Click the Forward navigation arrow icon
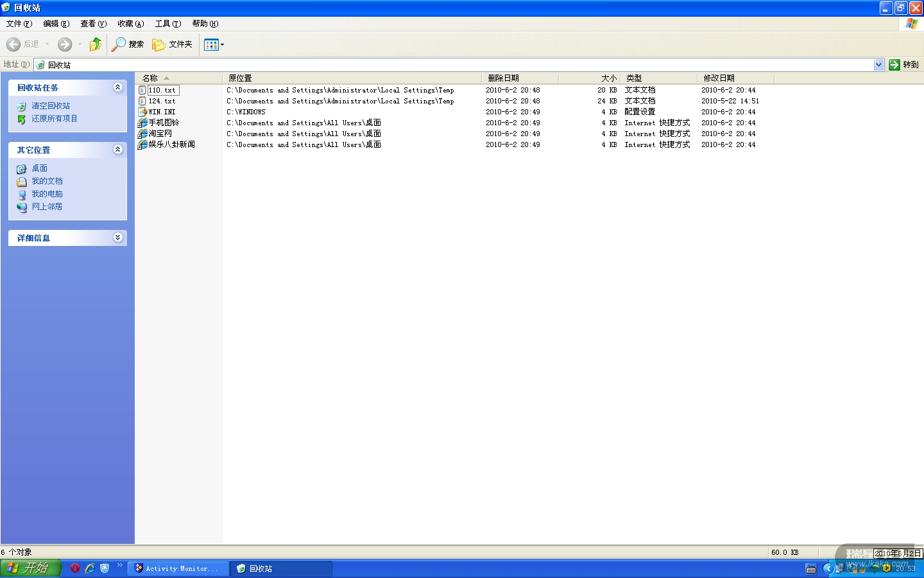Viewport: 924px width, 578px height. tap(65, 44)
